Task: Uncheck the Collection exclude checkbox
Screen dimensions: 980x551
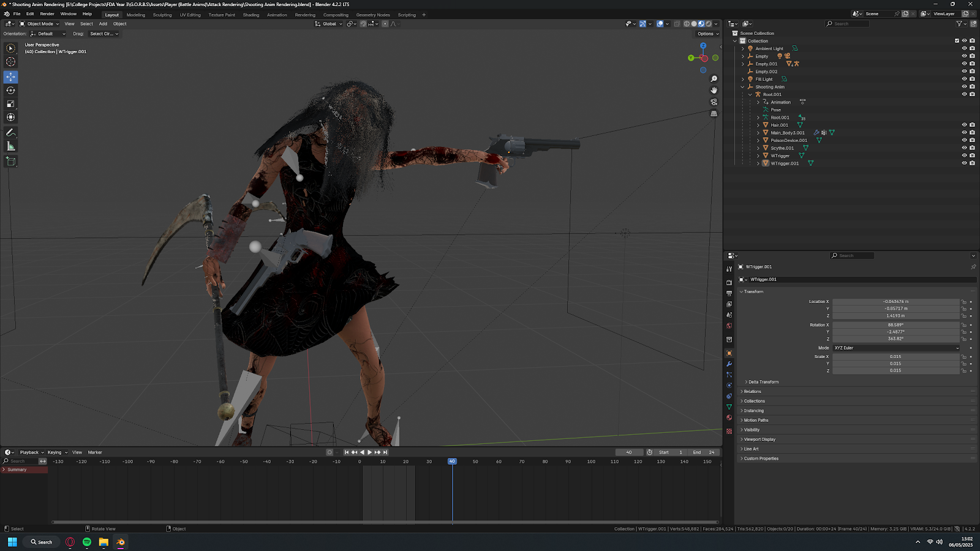Action: click(957, 41)
